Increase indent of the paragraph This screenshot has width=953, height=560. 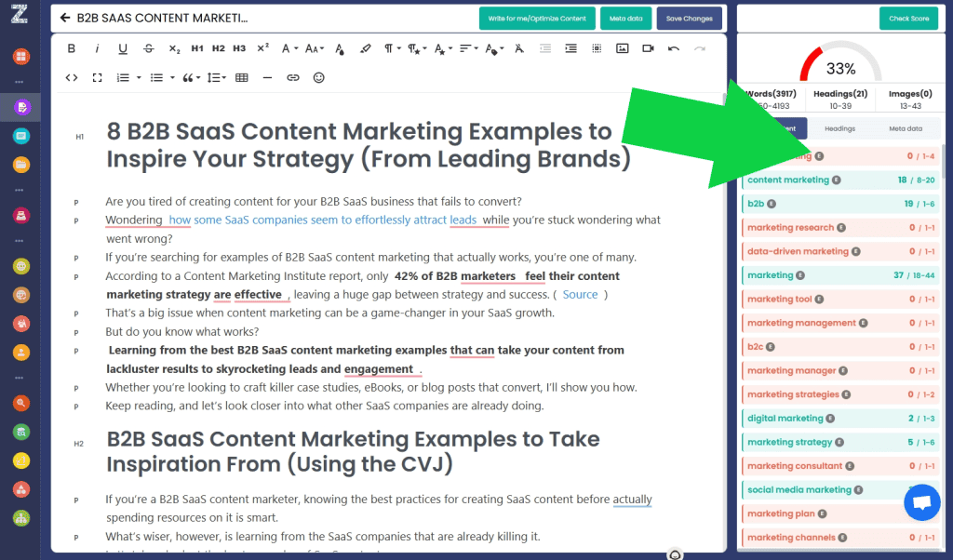click(570, 48)
